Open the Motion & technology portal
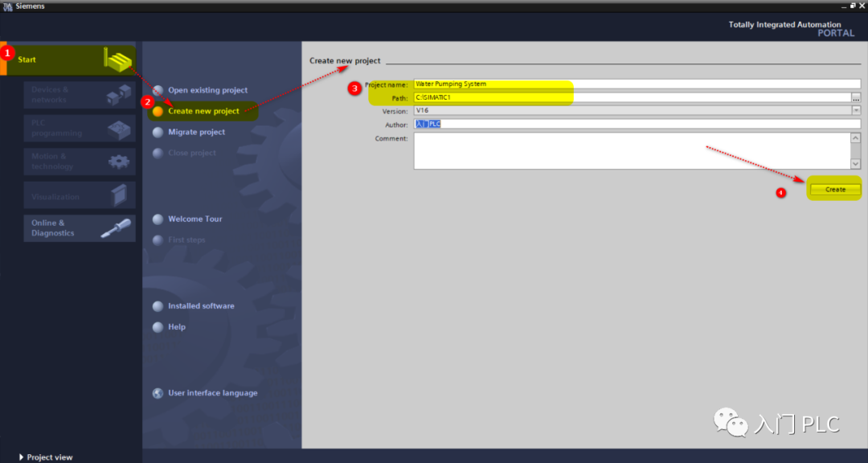The image size is (868, 463). coord(79,161)
